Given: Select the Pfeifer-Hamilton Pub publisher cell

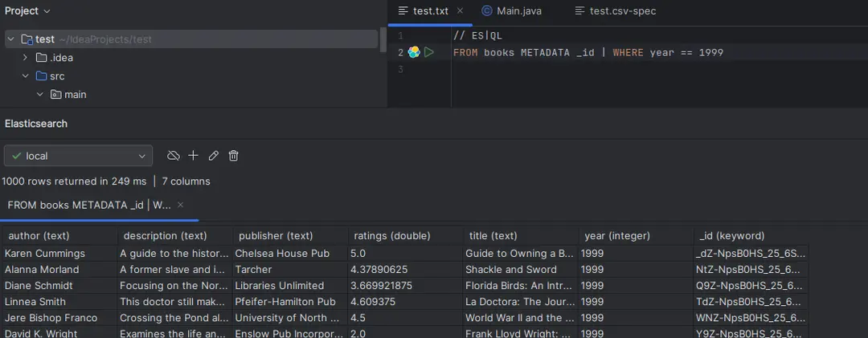Looking at the screenshot, I should 290,302.
